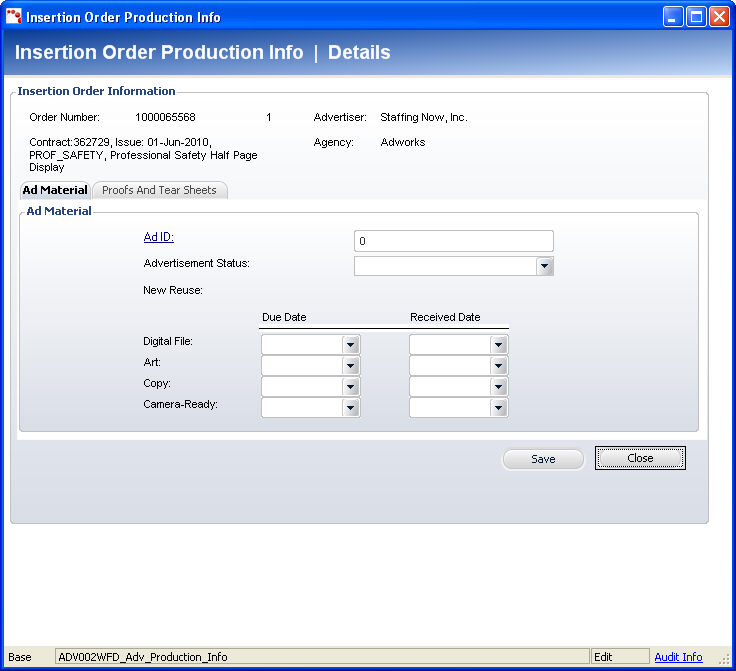Open the Digital File Received Date dropdown
736x671 pixels.
pyautogui.click(x=499, y=344)
